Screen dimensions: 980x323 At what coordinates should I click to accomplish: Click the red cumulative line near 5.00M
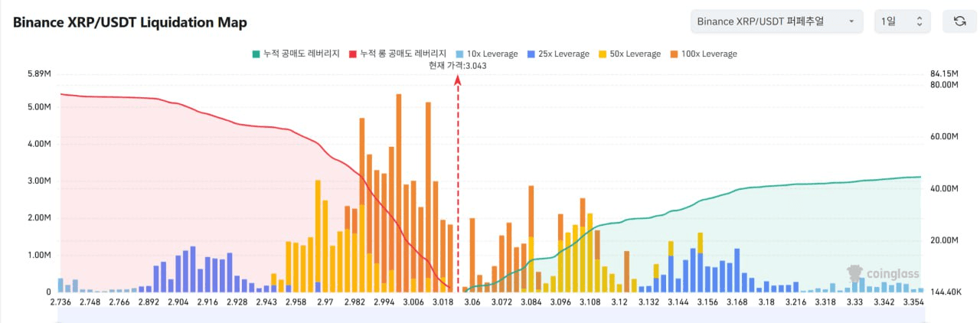click(115, 97)
